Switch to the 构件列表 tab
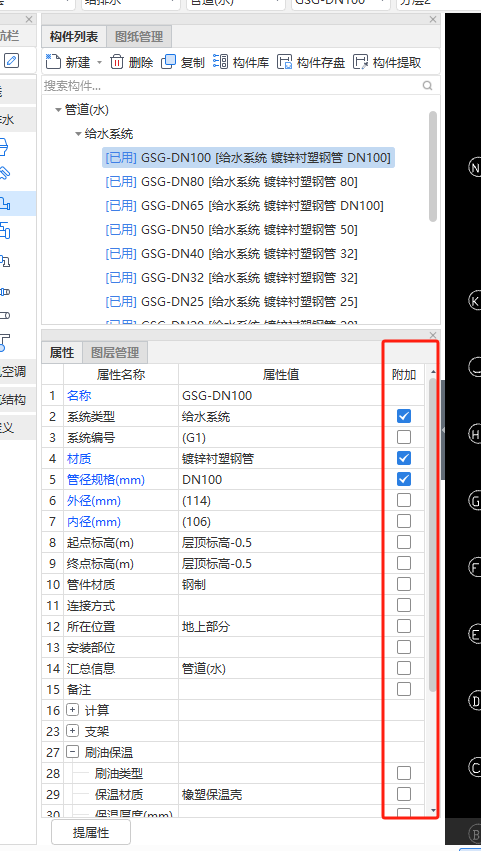Screen dimensions: 481x851 coord(74,37)
